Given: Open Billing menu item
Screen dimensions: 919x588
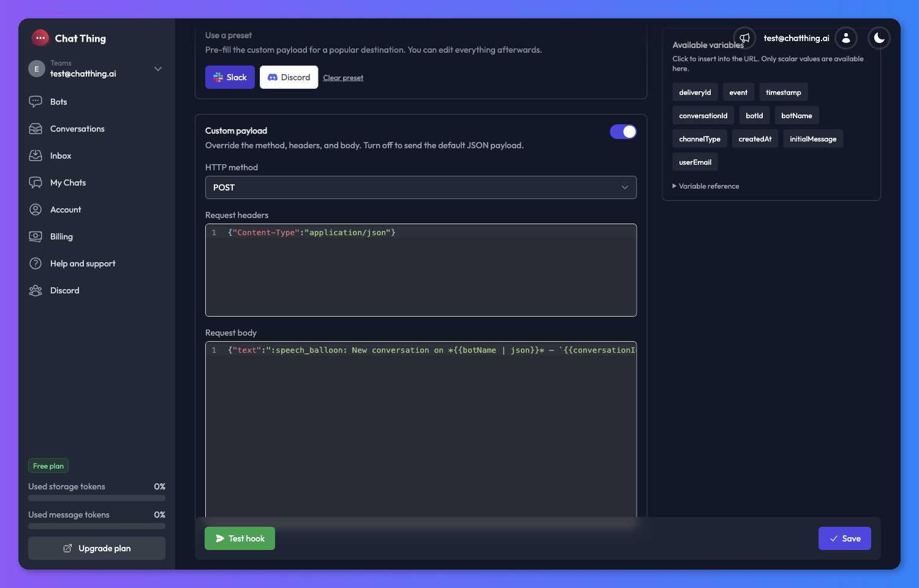Looking at the screenshot, I should 61,236.
